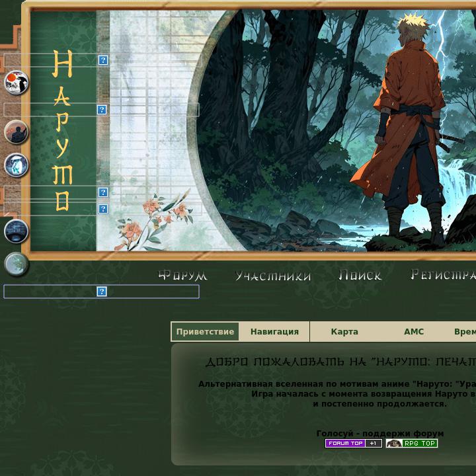Click the Голосуй - поддержи форум text
476x476 pixels.
pos(380,434)
